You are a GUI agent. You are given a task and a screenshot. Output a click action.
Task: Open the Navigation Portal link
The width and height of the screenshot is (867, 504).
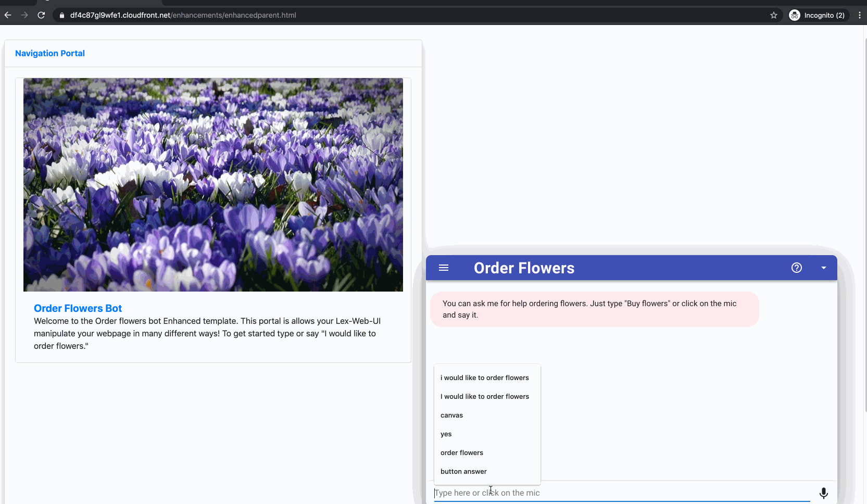coord(50,53)
